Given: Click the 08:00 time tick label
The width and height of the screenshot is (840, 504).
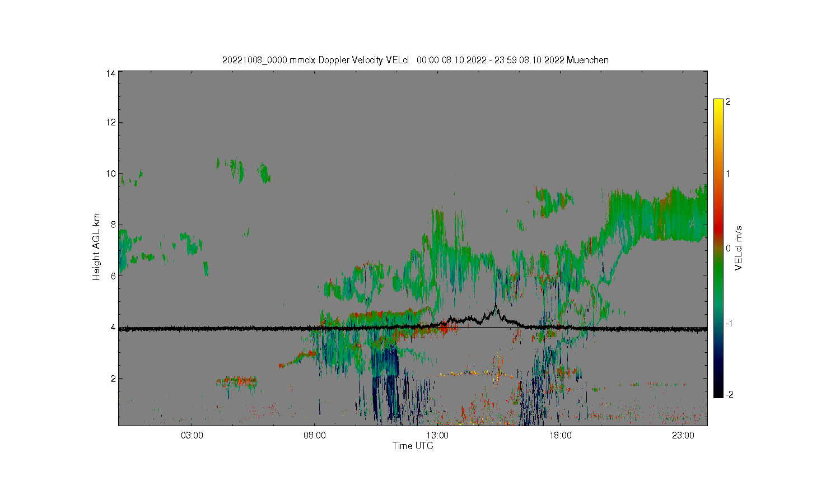Looking at the screenshot, I should tap(315, 436).
